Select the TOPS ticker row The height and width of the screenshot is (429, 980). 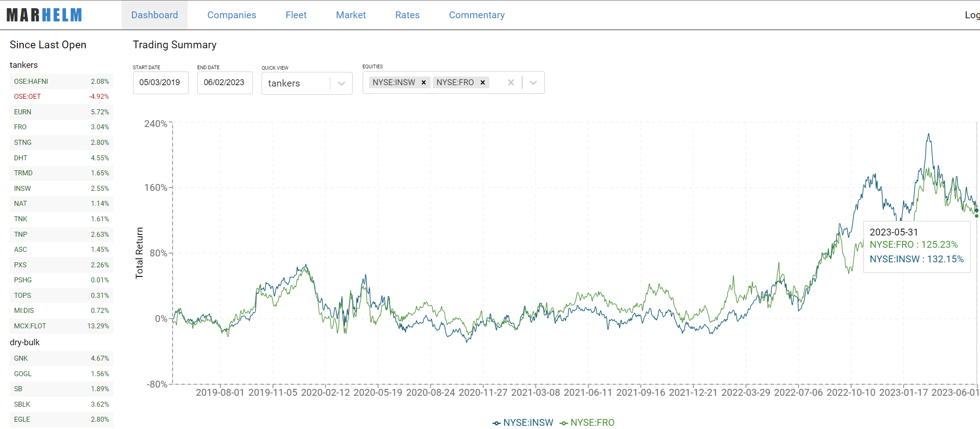[x=62, y=296]
